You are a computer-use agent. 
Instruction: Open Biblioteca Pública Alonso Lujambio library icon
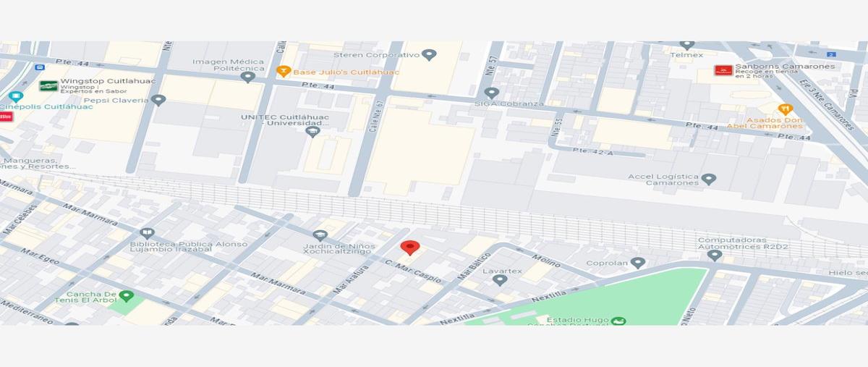pos(147,233)
